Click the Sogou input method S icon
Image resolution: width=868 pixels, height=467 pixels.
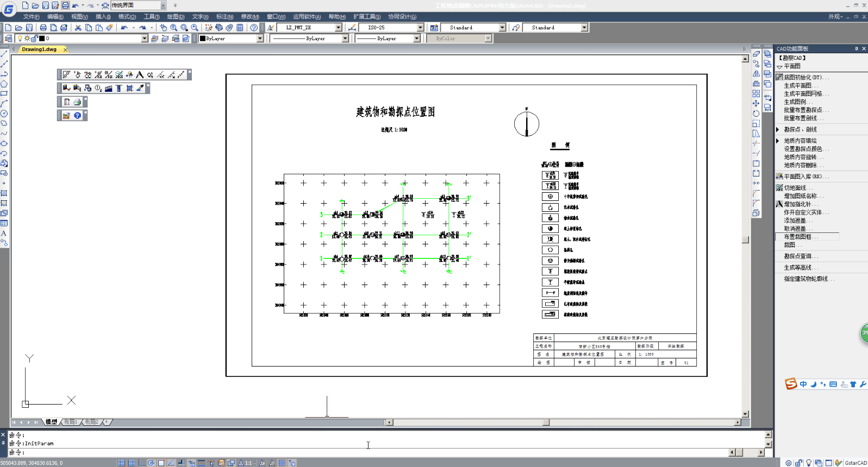click(x=791, y=384)
